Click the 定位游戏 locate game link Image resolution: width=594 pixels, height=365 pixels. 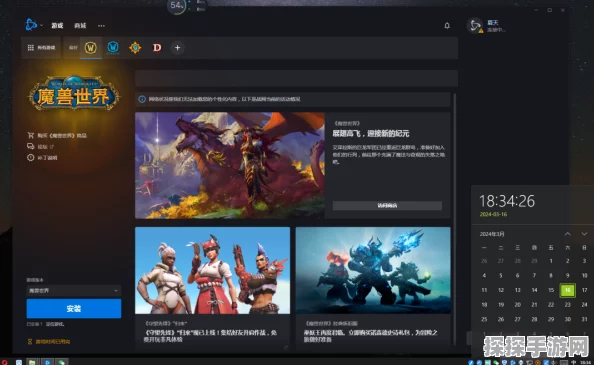[x=55, y=324]
